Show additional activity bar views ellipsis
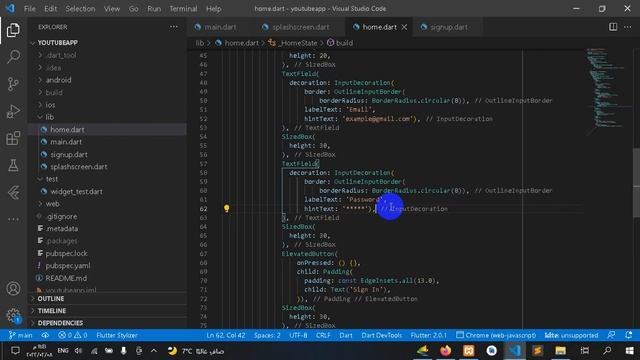Viewport: 640px width, 360px height. pyautogui.click(x=13, y=219)
